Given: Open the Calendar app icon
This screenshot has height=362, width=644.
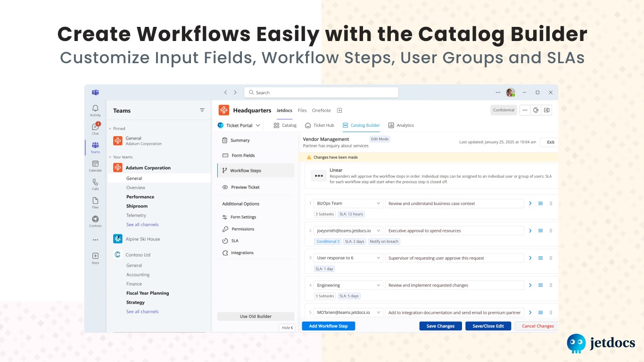Looking at the screenshot, I should click(95, 165).
